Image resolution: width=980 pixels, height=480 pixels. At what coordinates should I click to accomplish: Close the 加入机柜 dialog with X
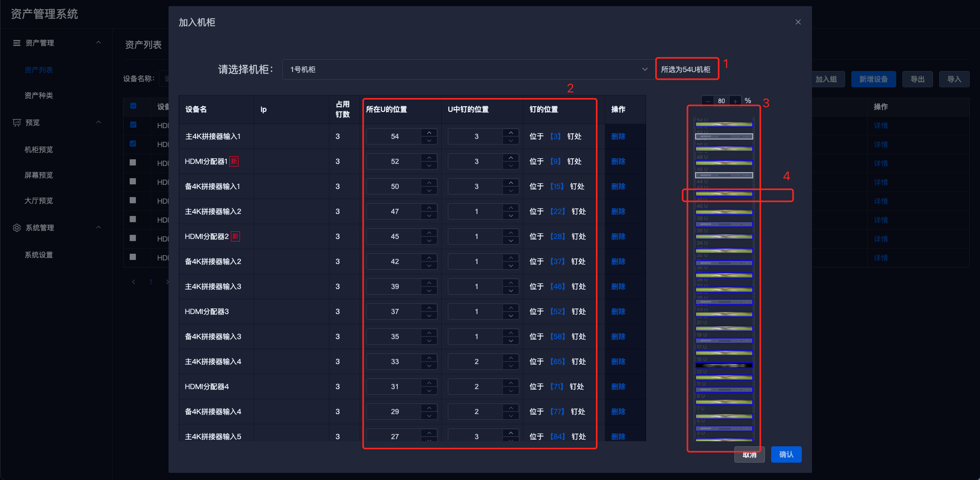coord(798,22)
